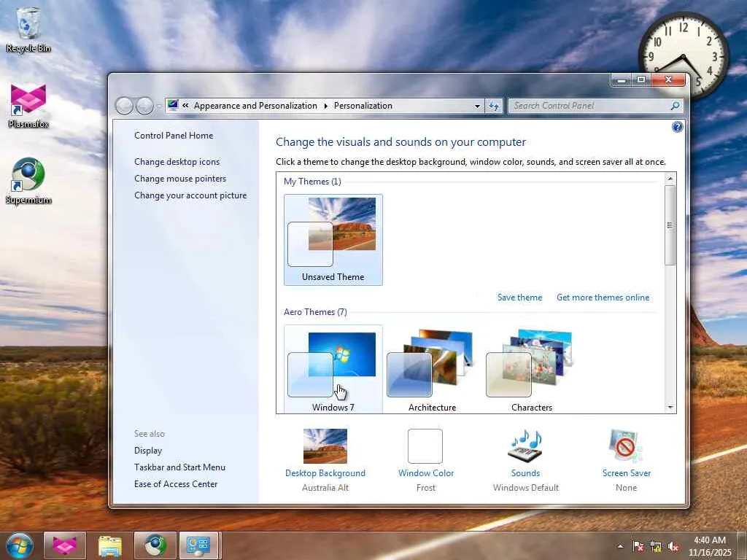The width and height of the screenshot is (747, 560).
Task: Click Save theme link
Action: tap(519, 297)
